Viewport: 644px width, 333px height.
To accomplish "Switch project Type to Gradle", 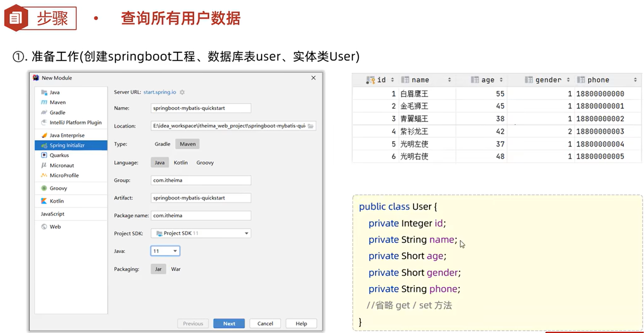I will (x=162, y=144).
